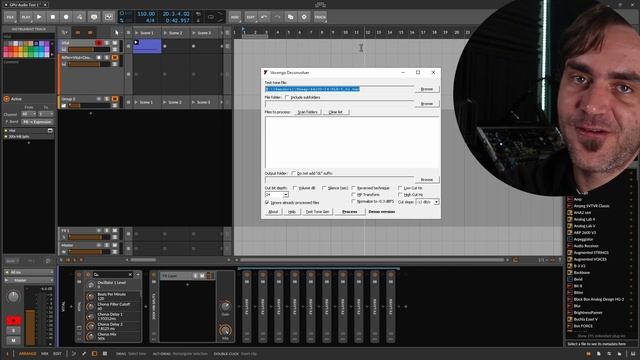Enable the Reversed technique checkbox

pos(353,188)
